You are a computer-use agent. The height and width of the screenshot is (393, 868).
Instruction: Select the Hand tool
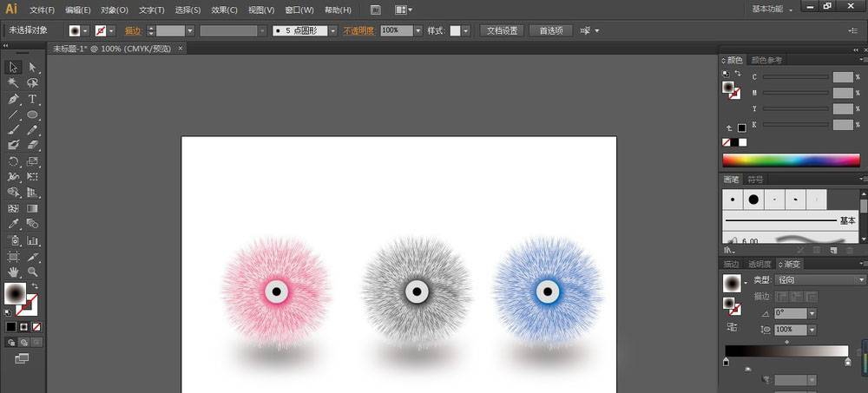click(x=14, y=272)
